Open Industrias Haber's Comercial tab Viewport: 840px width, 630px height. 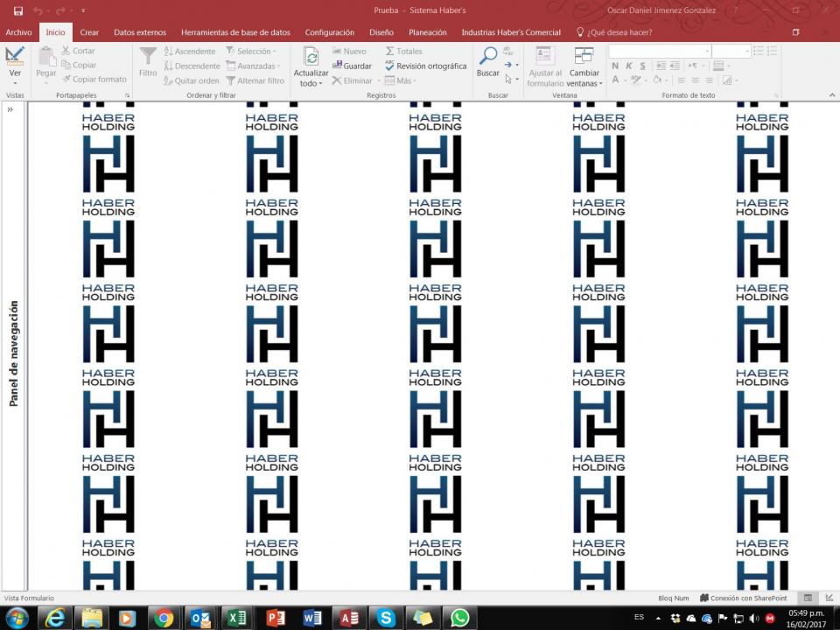click(x=511, y=32)
